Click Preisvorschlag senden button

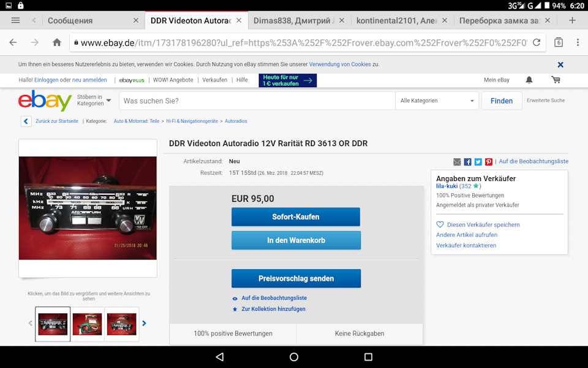[296, 278]
